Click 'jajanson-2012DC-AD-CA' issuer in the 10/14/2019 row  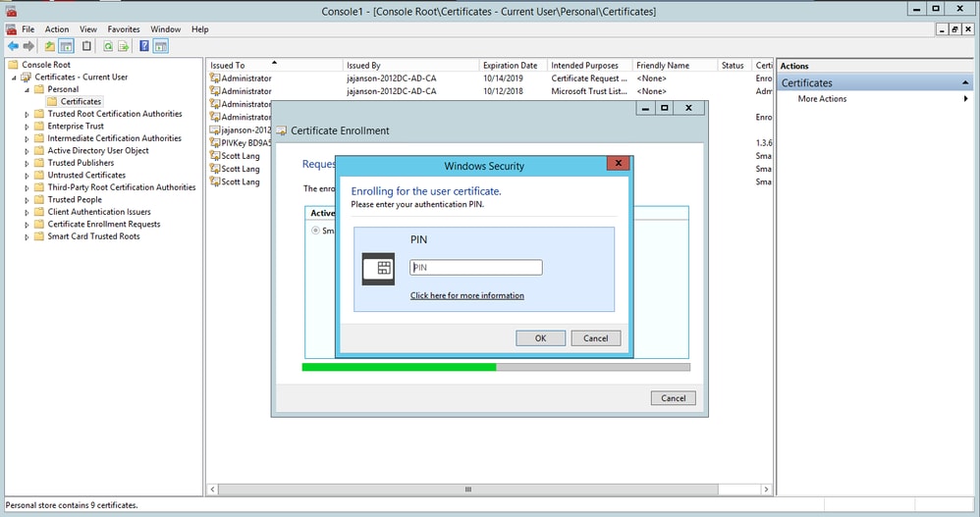[391, 78]
